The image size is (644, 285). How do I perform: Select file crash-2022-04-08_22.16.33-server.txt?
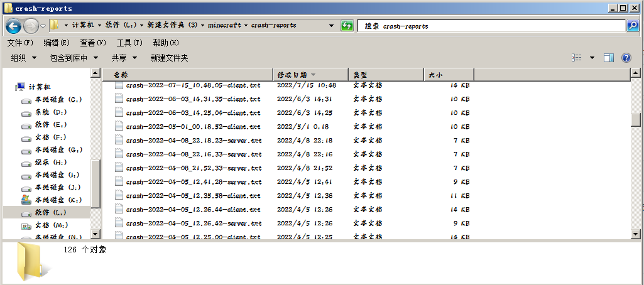pos(194,154)
